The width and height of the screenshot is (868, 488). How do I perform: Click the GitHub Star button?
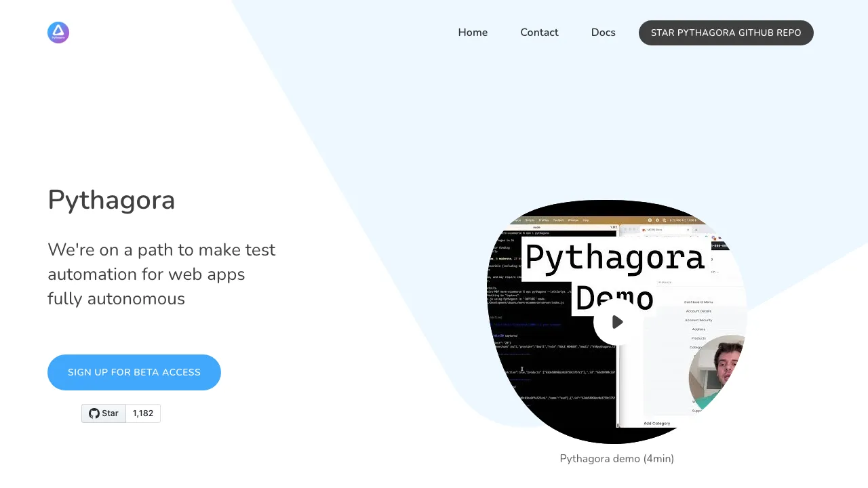click(104, 413)
